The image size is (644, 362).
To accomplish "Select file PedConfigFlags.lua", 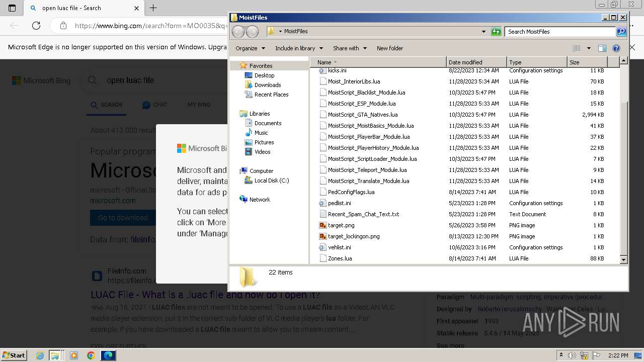I will (x=351, y=192).
